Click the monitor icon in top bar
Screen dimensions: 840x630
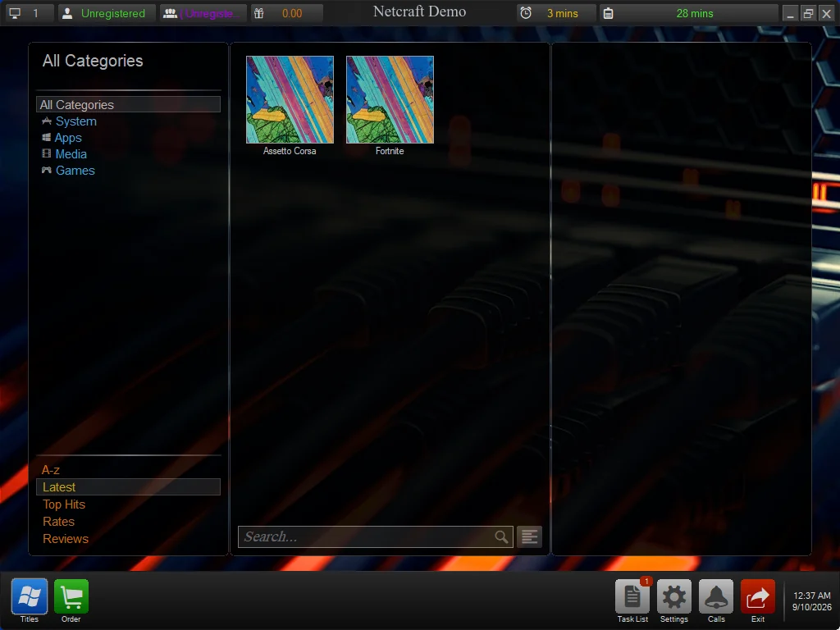coord(15,13)
